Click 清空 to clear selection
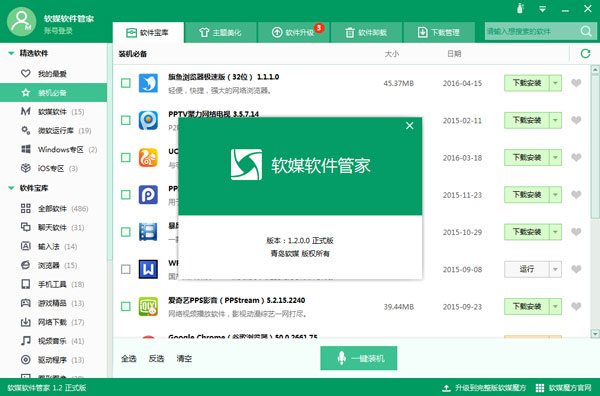 (184, 359)
